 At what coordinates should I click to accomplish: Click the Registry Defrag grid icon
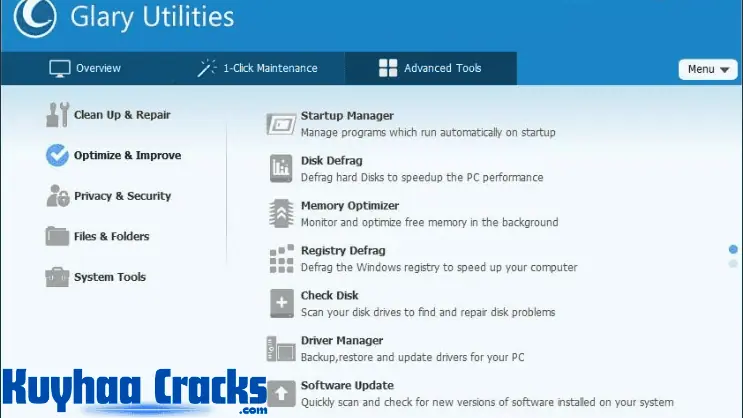280,258
